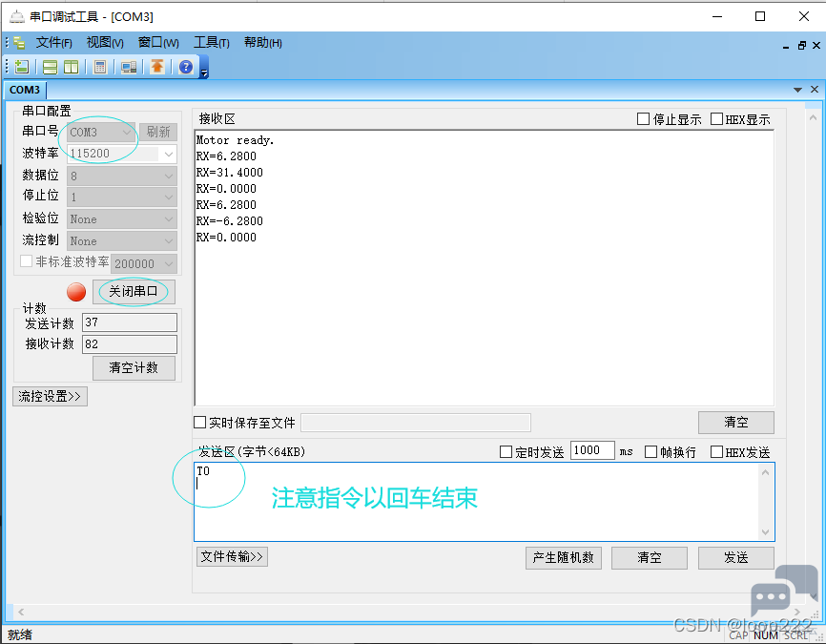
Task: Click the horizontal scrollbar left arrow
Action: point(21,612)
